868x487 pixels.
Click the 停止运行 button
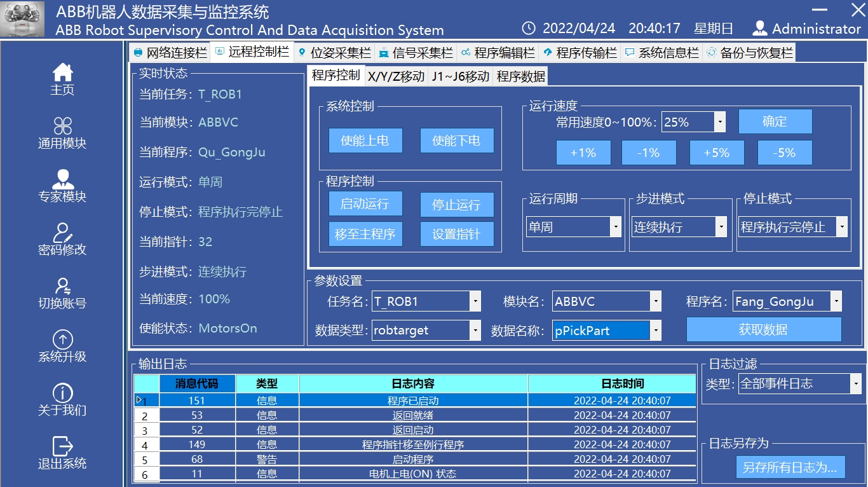tap(457, 205)
